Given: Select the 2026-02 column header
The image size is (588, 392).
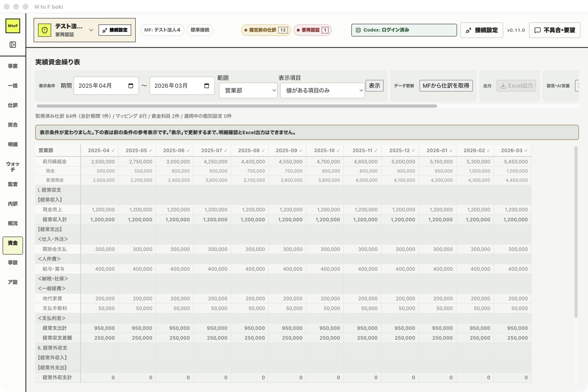Looking at the screenshot, I should 475,151.
